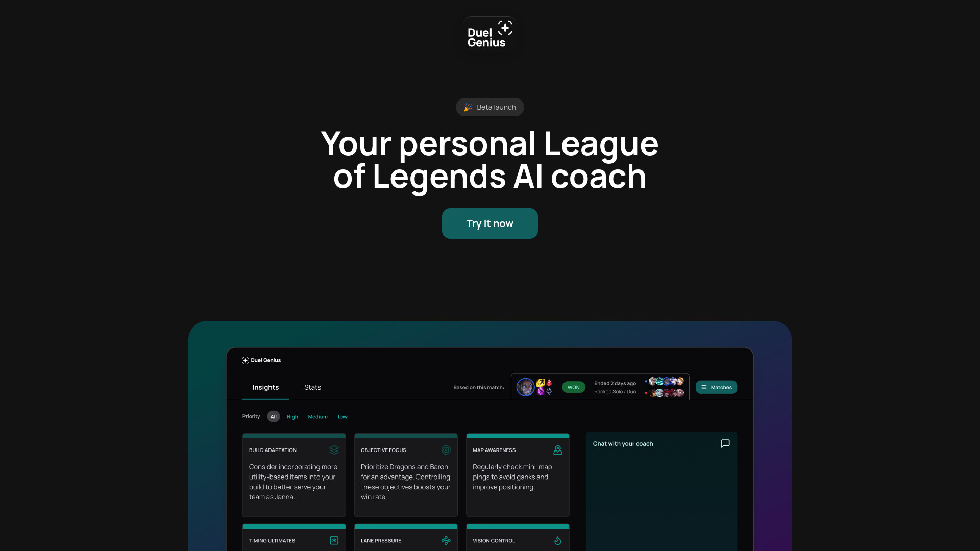Image resolution: width=980 pixels, height=551 pixels.
Task: Click the Build Adaptation icon
Action: pos(334,449)
